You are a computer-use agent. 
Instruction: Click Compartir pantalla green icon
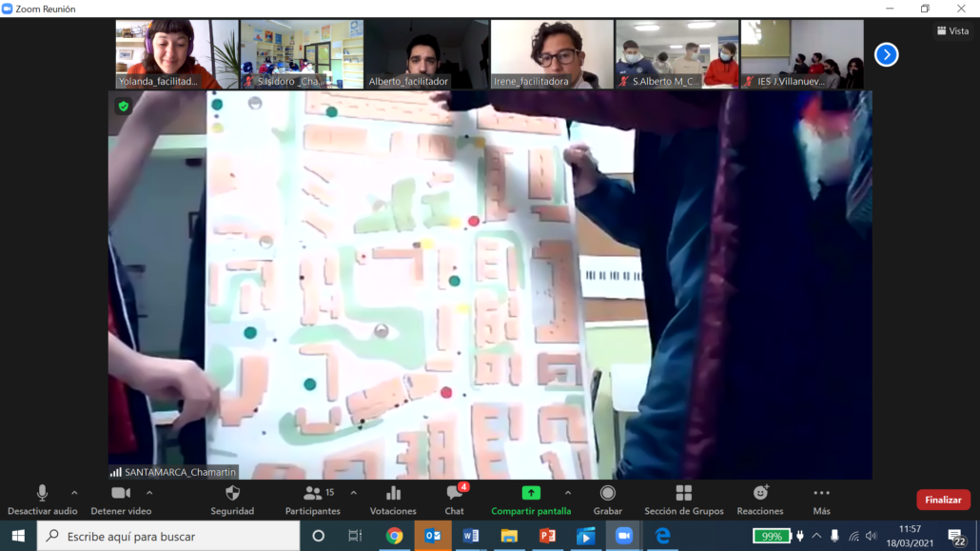(531, 493)
